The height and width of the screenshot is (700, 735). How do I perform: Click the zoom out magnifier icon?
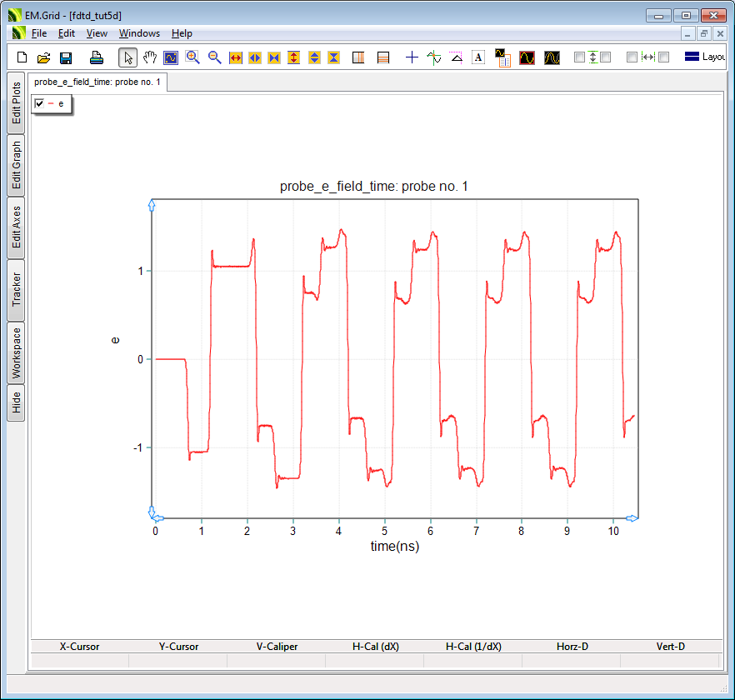pos(214,57)
